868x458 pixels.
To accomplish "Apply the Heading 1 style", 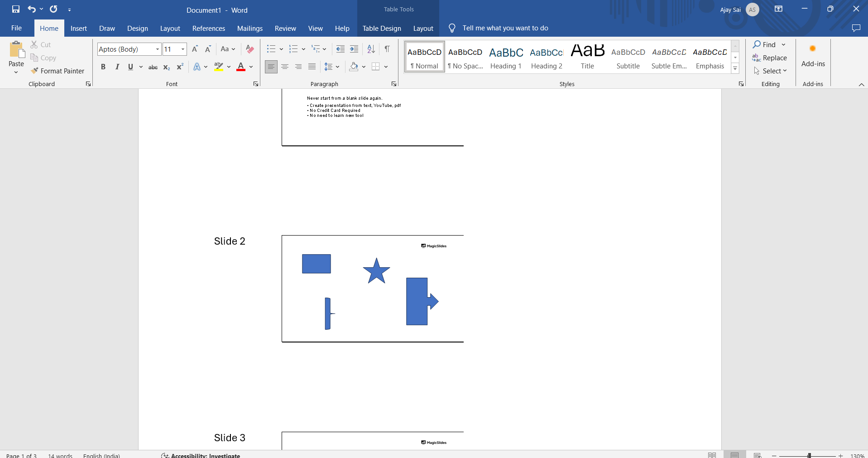I will (x=506, y=57).
